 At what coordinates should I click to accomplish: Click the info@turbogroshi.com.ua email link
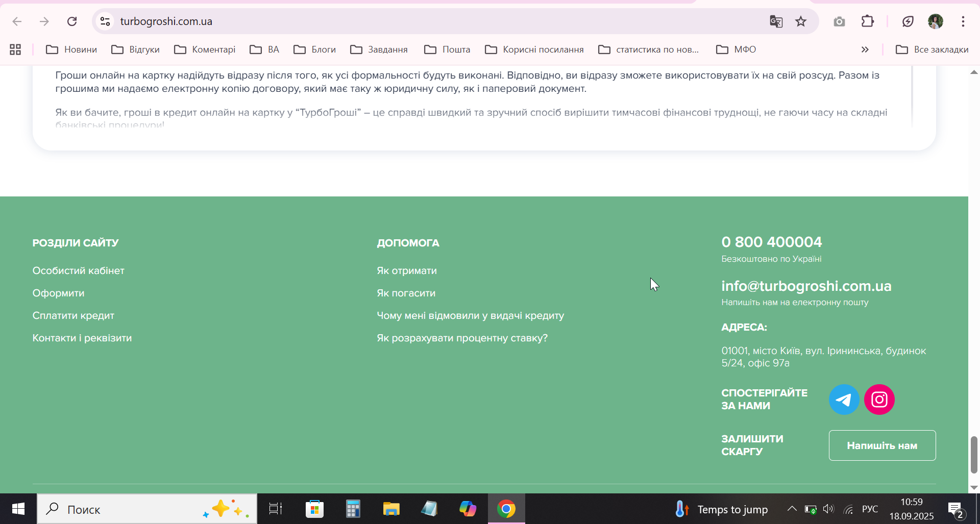[806, 286]
